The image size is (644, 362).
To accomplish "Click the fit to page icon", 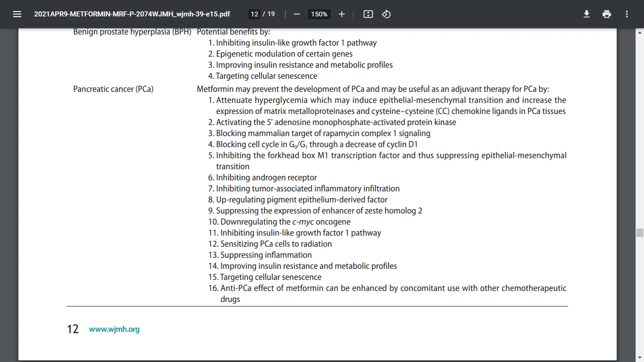I will (368, 14).
